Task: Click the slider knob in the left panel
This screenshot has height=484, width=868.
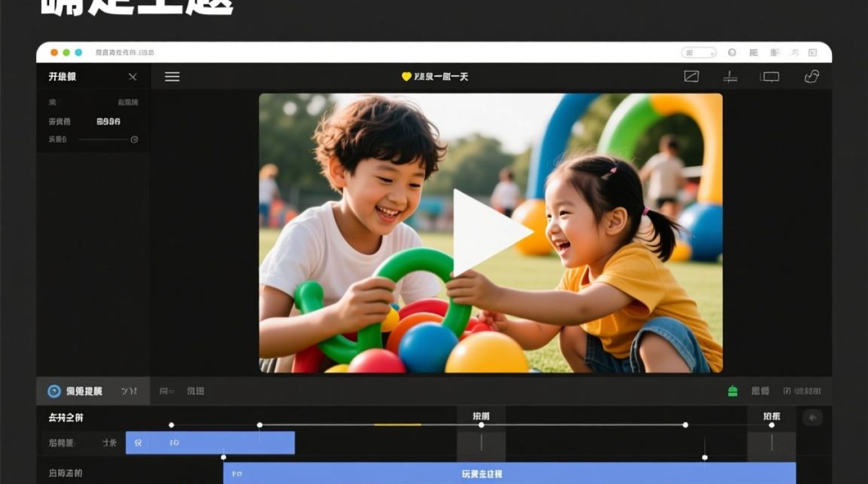Action: [x=134, y=139]
